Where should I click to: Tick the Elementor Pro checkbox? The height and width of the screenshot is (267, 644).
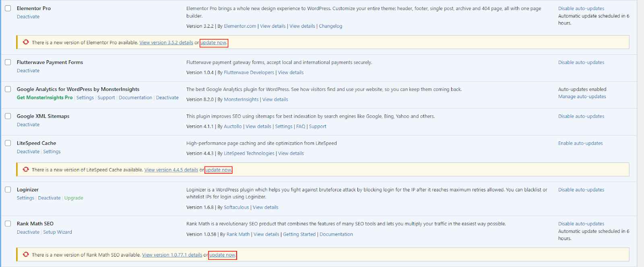[x=8, y=8]
